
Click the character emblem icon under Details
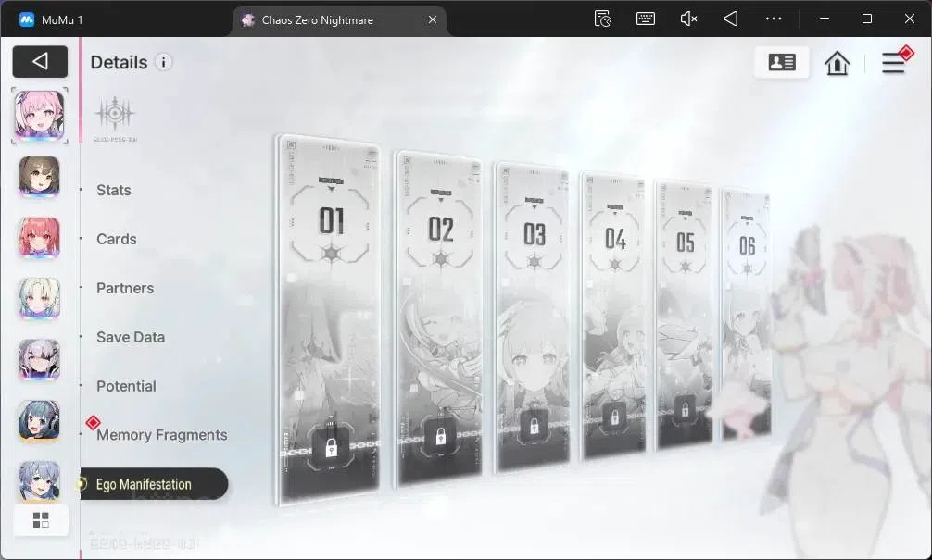click(x=115, y=114)
